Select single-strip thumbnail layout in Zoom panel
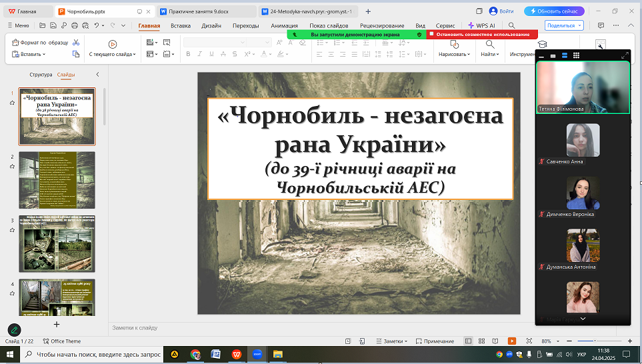642x364 pixels. [x=553, y=56]
